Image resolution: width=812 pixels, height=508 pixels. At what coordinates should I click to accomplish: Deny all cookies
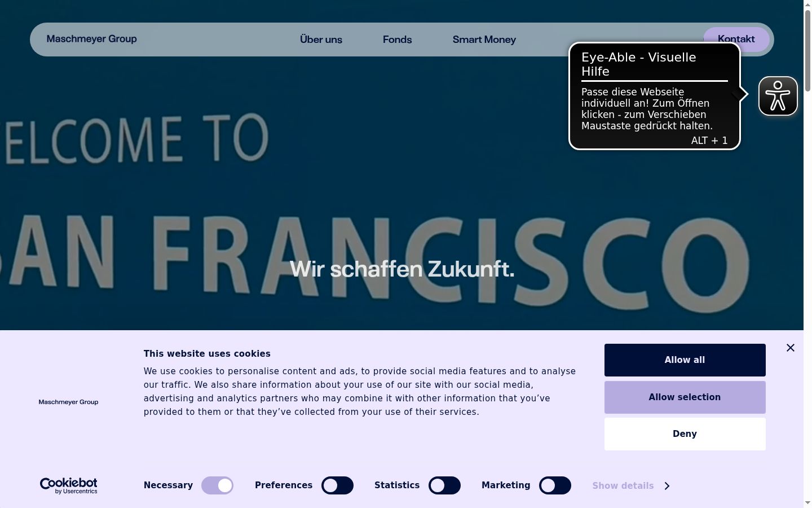pyautogui.click(x=685, y=434)
